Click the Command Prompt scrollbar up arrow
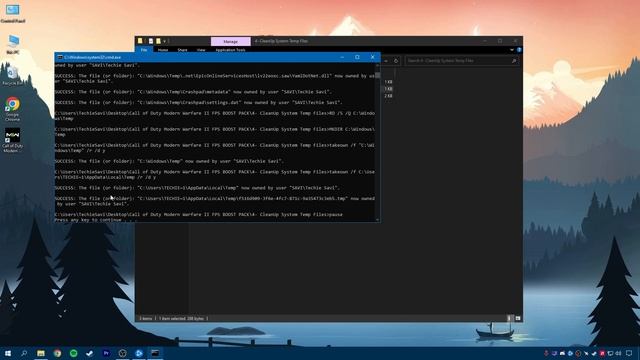 point(378,65)
